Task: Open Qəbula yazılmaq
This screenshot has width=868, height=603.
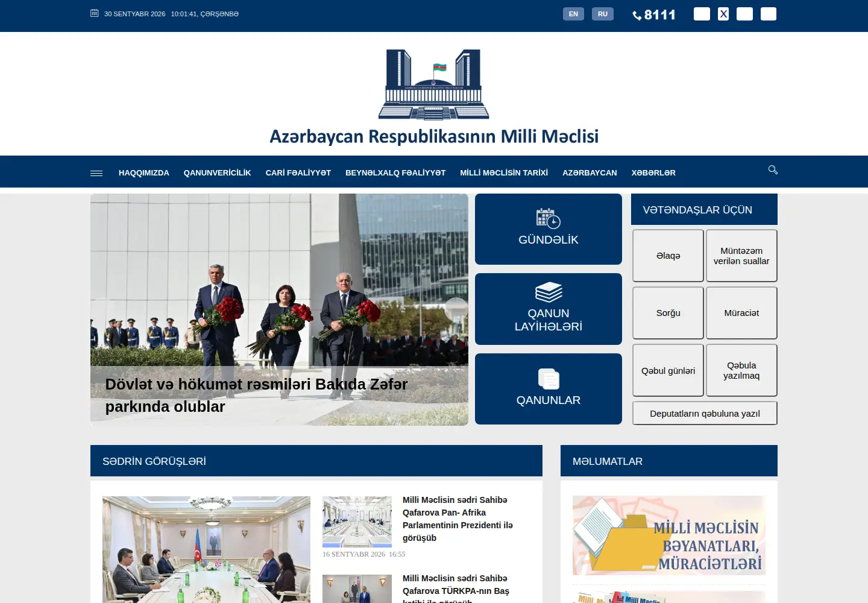Action: click(741, 370)
